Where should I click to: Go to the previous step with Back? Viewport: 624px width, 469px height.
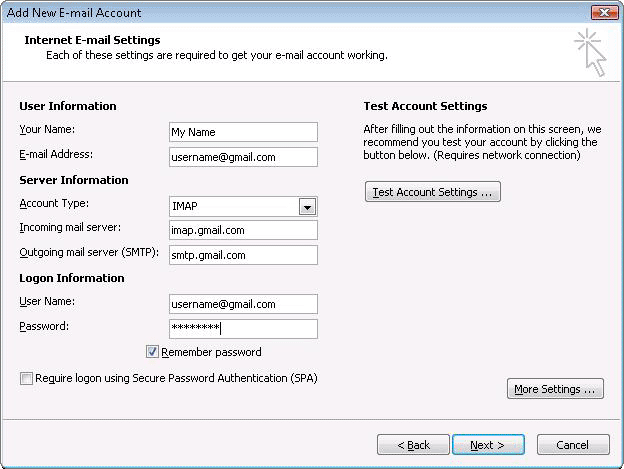413,445
